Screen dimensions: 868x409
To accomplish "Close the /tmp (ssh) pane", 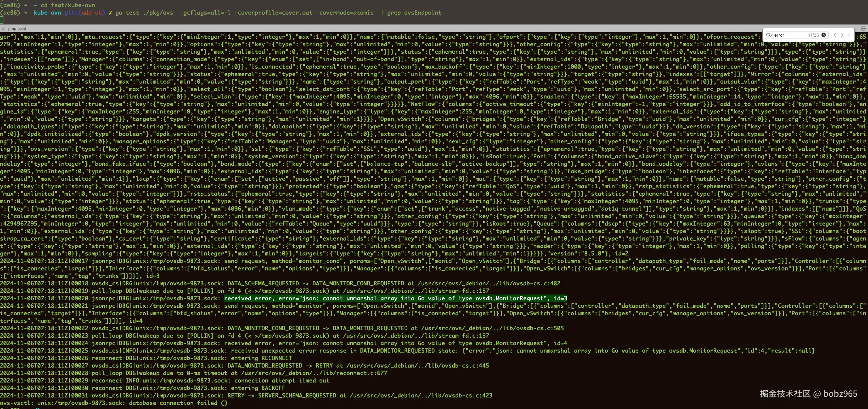I will coord(3,29).
